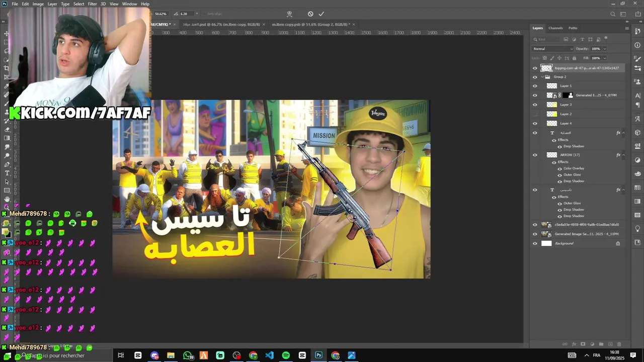644x362 pixels.
Task: Open the Glyphs panel icon
Action: tap(637, 119)
